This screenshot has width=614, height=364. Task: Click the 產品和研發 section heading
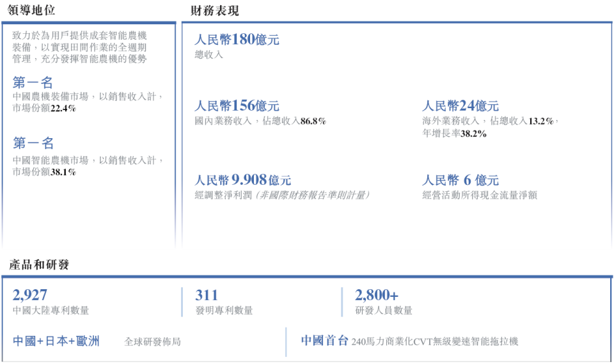click(39, 264)
